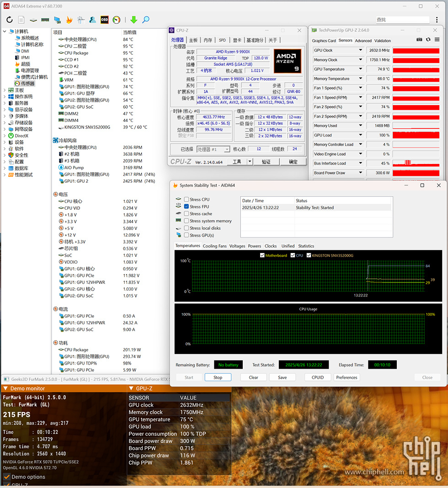The height and width of the screenshot is (488, 448).
Task: Open GPU Clock sensor dropdown in GPU-Z
Action: tap(361, 50)
